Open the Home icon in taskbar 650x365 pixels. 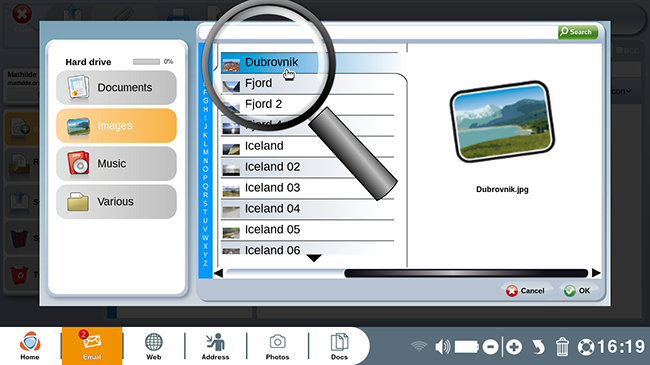tap(30, 346)
